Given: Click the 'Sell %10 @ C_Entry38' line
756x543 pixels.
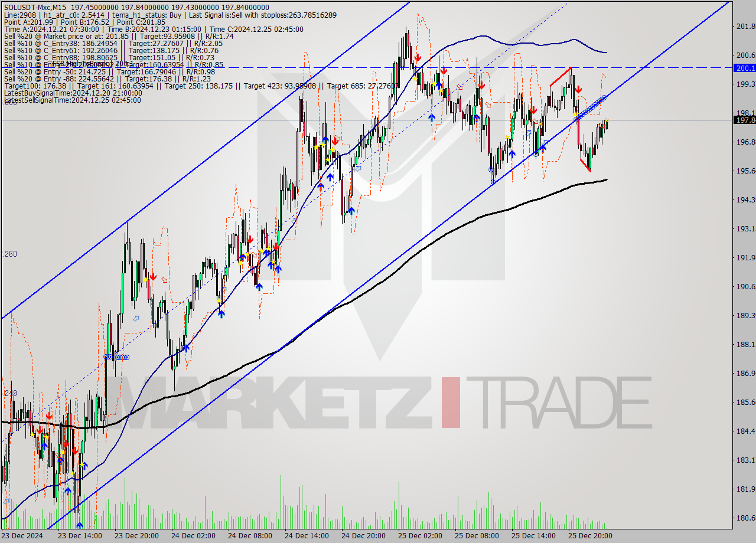Looking at the screenshot, I should (113, 43).
